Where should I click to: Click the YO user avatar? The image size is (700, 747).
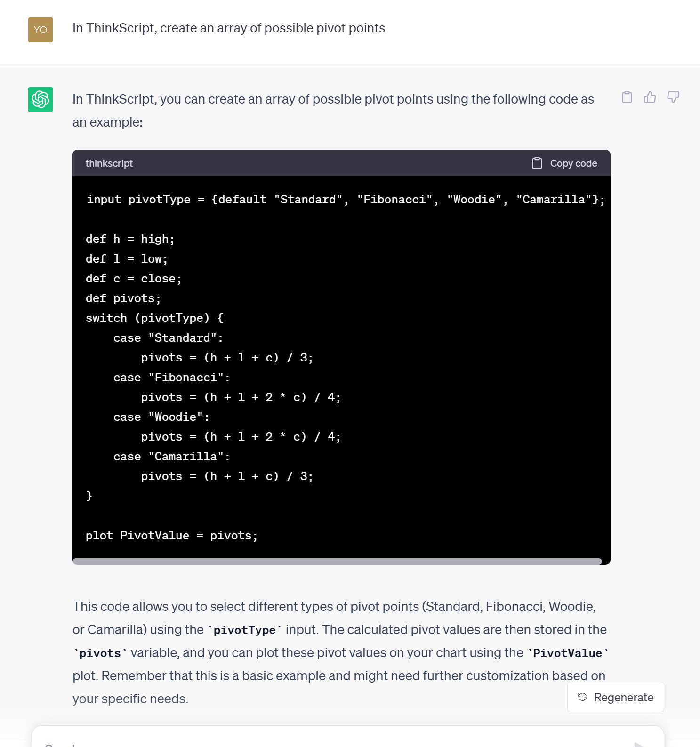coord(40,30)
